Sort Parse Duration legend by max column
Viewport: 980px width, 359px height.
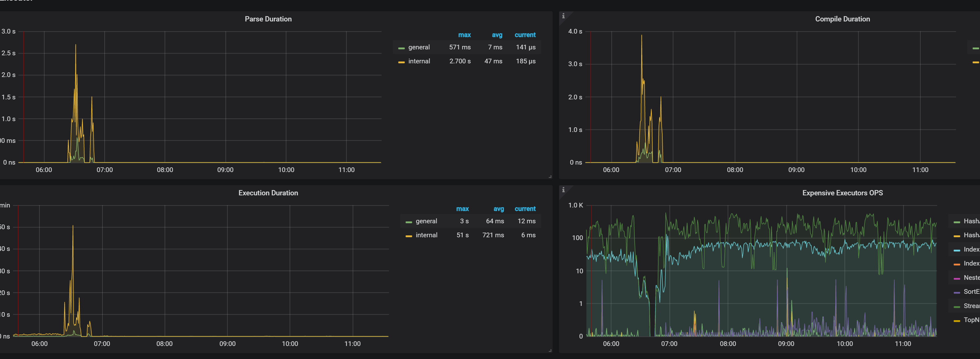464,35
